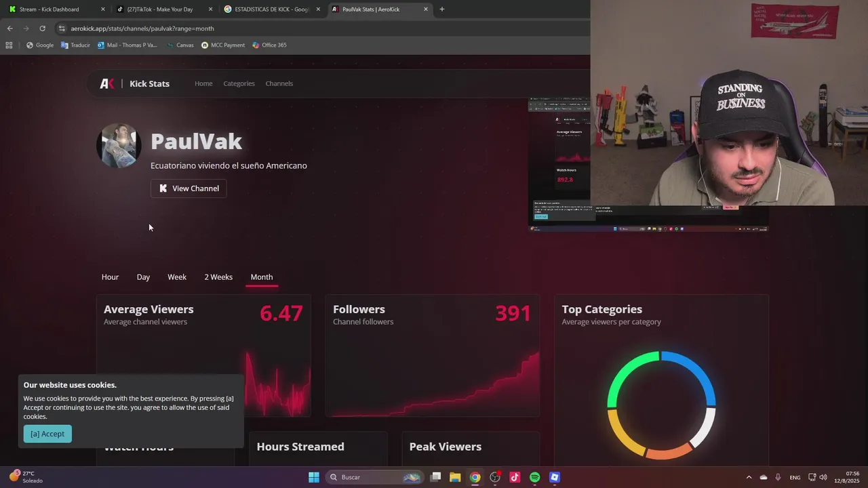
Task: Click the Hours Streamed card heading
Action: click(x=300, y=447)
